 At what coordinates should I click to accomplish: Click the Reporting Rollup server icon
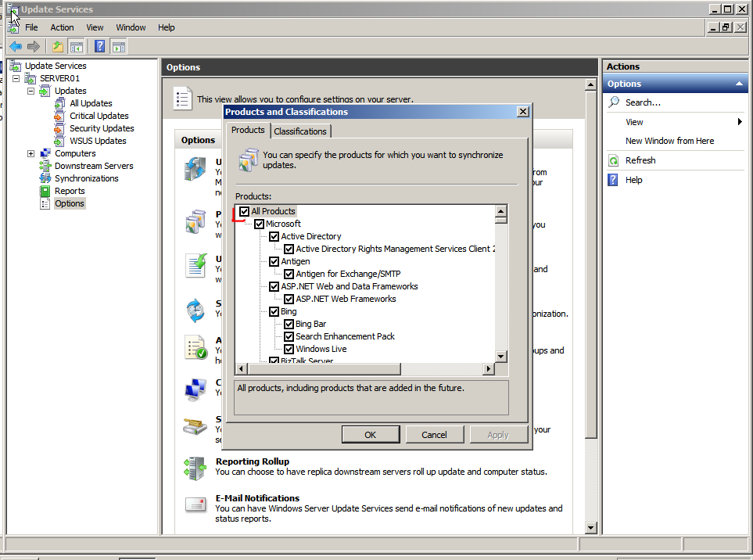(195, 468)
